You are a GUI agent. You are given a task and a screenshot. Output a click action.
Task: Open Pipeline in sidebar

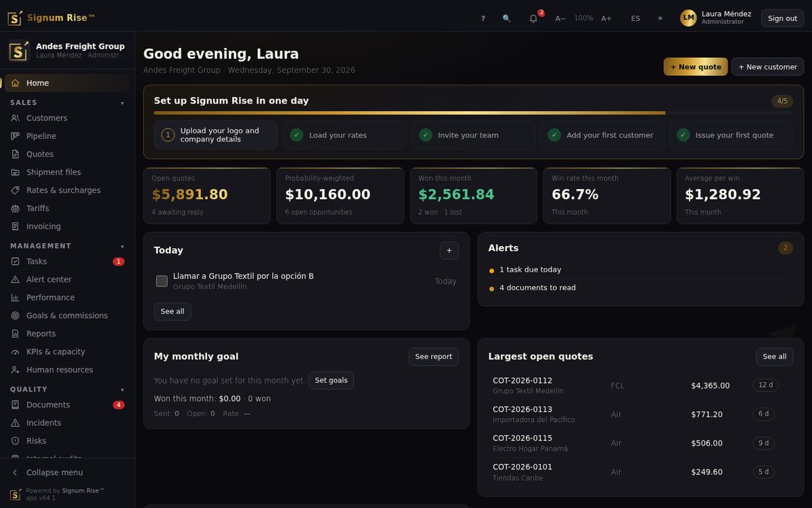point(67,136)
